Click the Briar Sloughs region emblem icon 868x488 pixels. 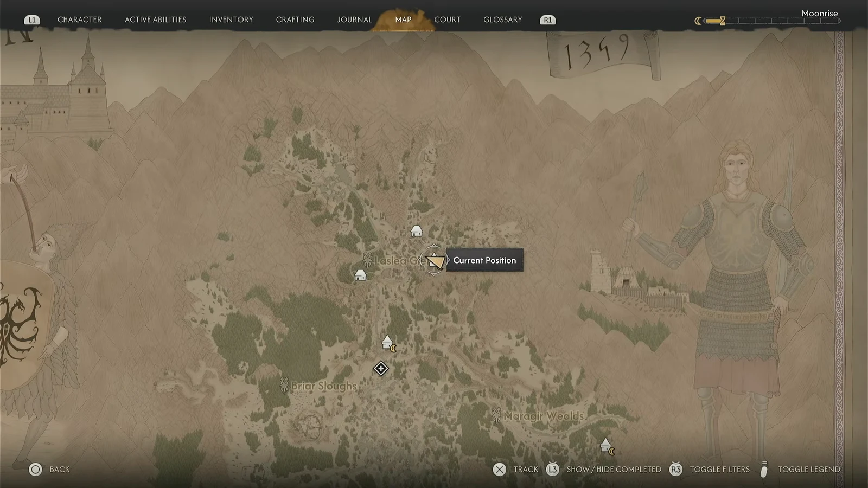284,385
